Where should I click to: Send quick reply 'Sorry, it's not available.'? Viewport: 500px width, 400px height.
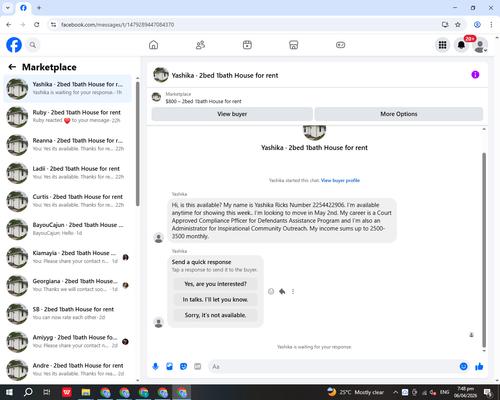(215, 315)
